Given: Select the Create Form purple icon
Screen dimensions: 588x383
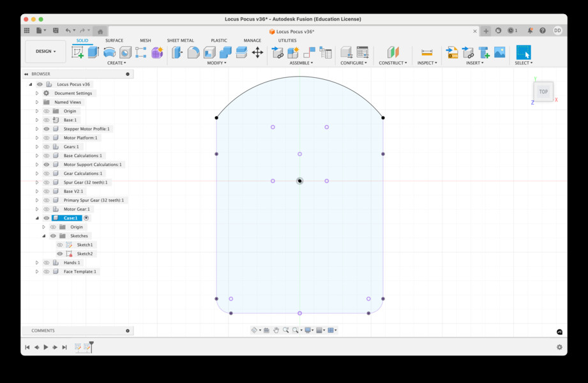Looking at the screenshot, I should point(157,52).
